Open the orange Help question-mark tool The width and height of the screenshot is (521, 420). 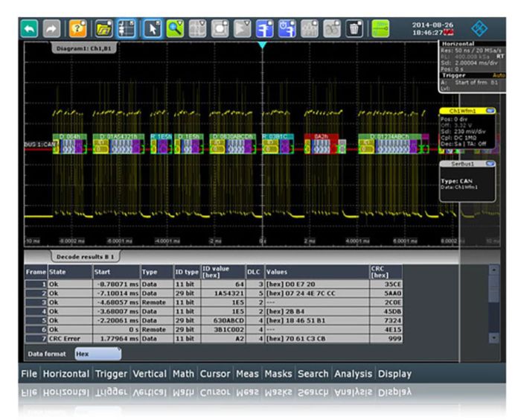click(x=77, y=28)
